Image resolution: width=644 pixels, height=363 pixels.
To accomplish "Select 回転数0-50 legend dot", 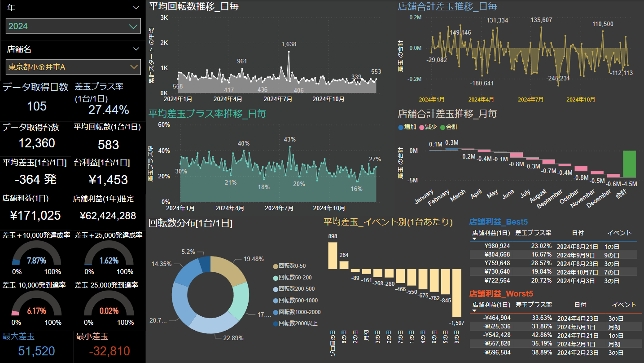I will pyautogui.click(x=276, y=266).
